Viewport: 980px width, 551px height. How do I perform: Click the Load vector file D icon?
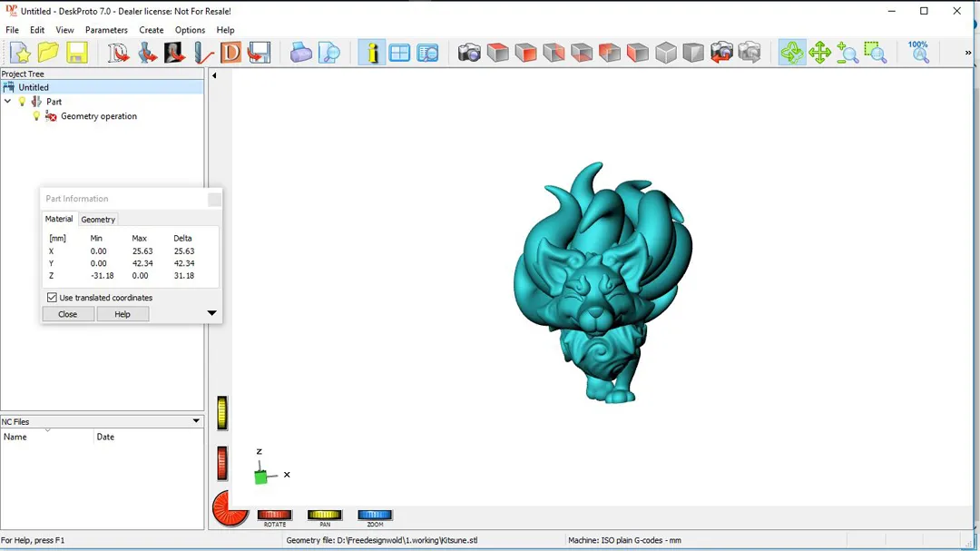tap(118, 53)
